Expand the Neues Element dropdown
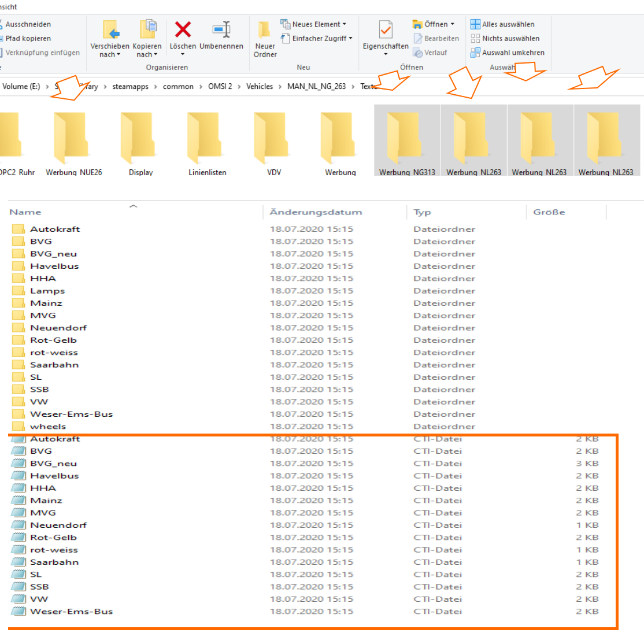The image size is (644, 644). [x=344, y=24]
